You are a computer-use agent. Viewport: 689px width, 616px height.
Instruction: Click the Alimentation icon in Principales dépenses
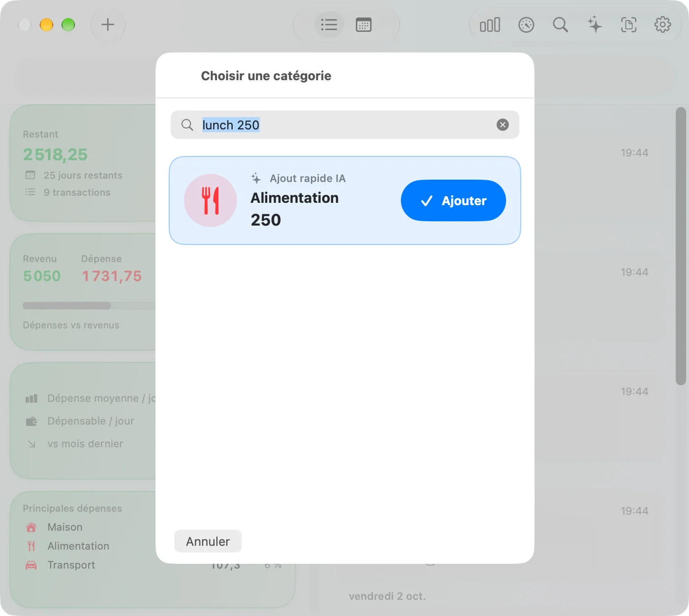click(31, 546)
